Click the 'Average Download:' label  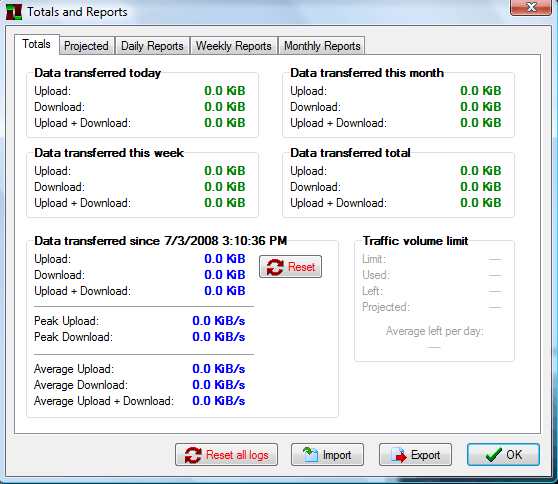81,385
